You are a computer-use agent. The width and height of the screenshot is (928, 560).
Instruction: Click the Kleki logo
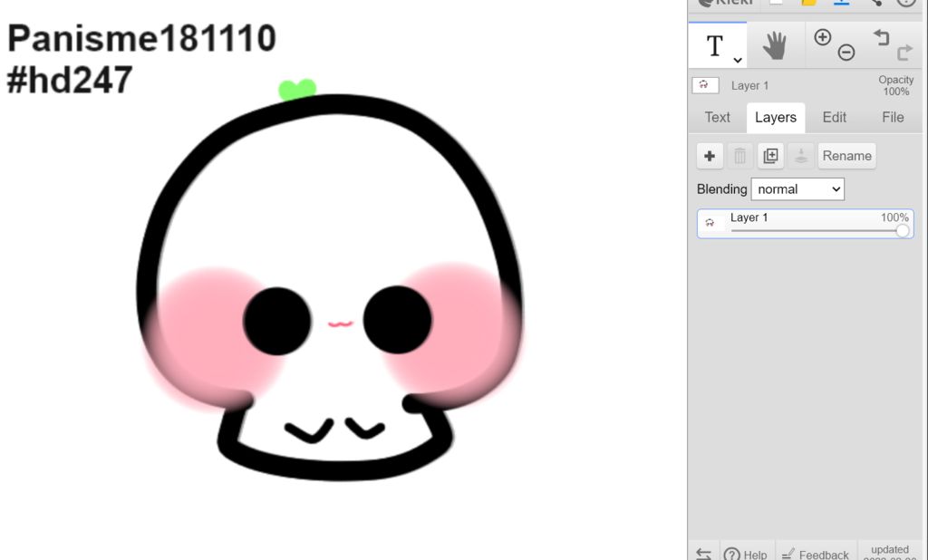point(725,3)
